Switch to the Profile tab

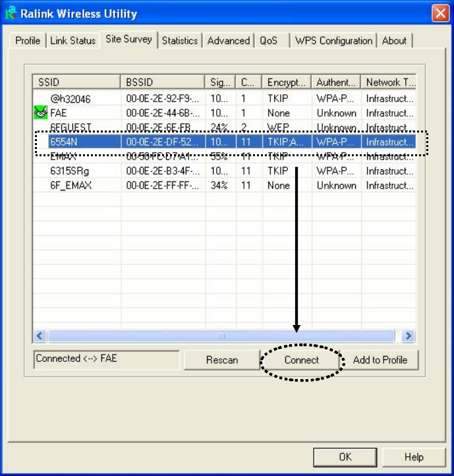point(28,40)
